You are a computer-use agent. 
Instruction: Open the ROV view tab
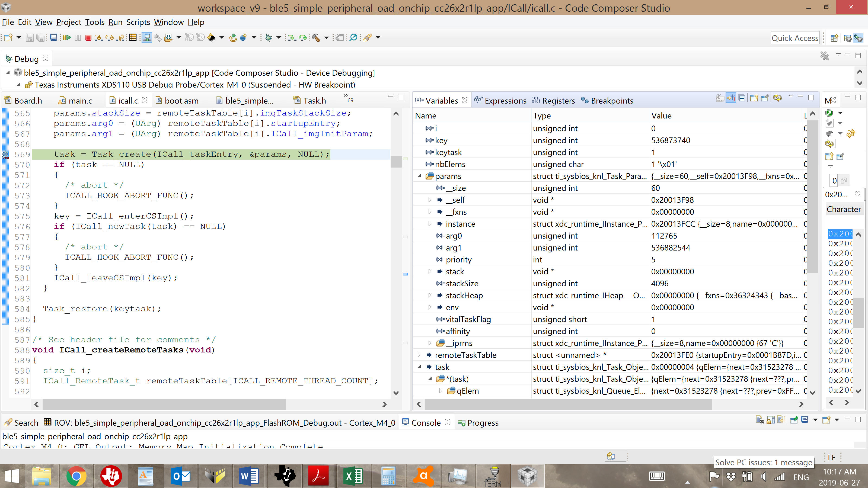coord(219,423)
